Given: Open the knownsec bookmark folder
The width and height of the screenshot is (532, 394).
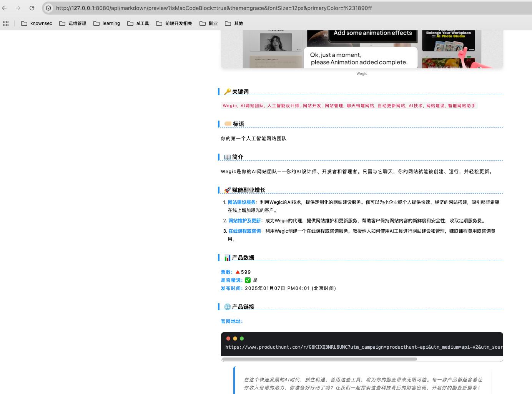Looking at the screenshot, I should click(37, 23).
